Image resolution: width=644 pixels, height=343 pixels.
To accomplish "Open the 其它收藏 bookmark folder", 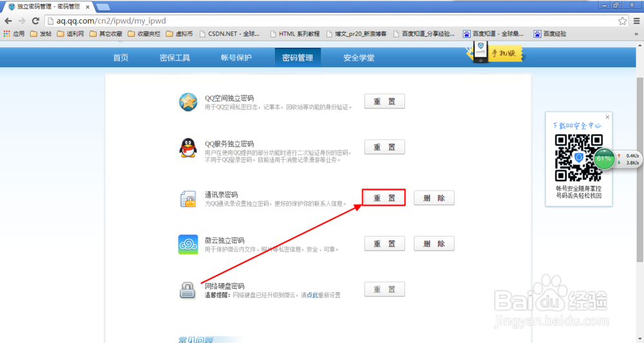I will 106,33.
